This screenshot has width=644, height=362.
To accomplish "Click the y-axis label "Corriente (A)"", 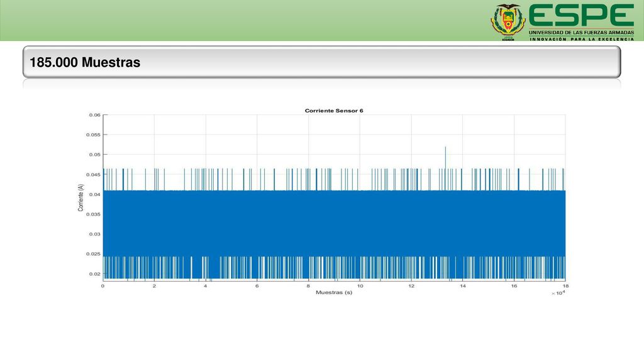I will click(80, 198).
